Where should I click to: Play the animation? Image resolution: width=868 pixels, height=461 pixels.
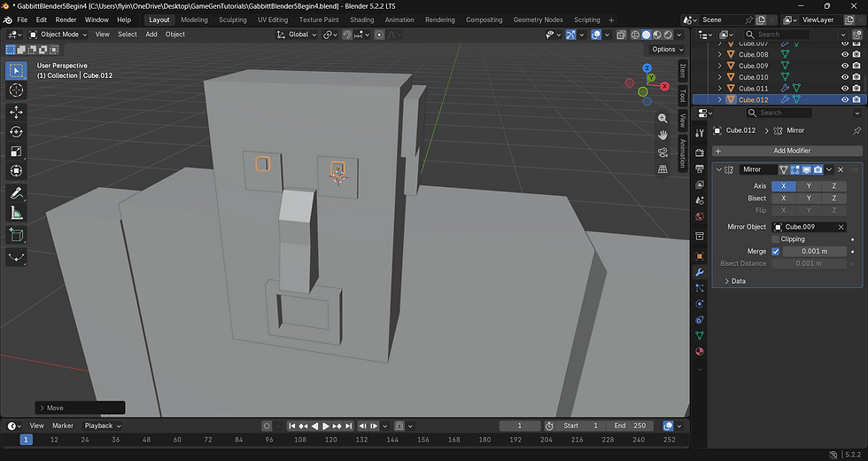[x=326, y=426]
